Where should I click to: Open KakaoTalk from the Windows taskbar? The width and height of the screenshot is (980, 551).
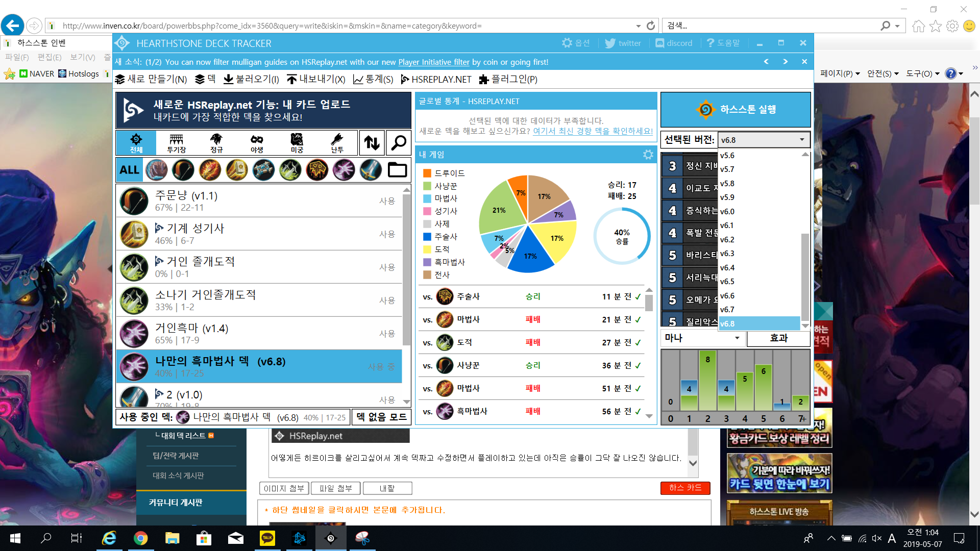[x=267, y=538]
